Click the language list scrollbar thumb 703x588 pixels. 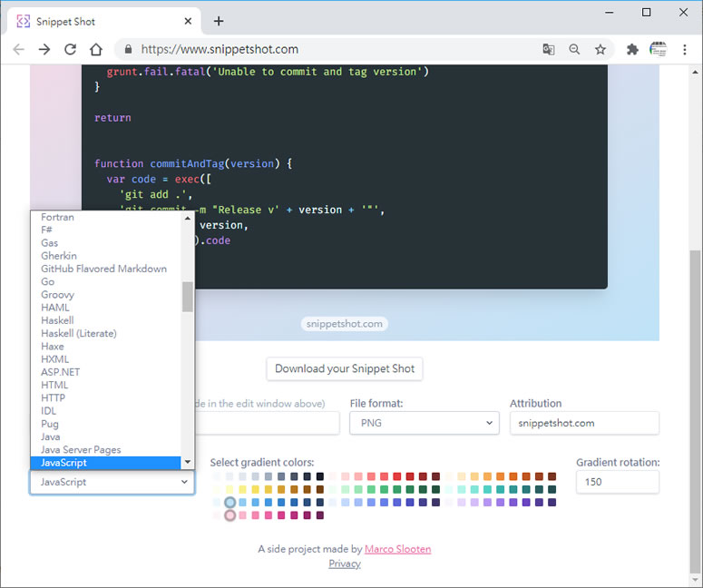click(x=188, y=297)
